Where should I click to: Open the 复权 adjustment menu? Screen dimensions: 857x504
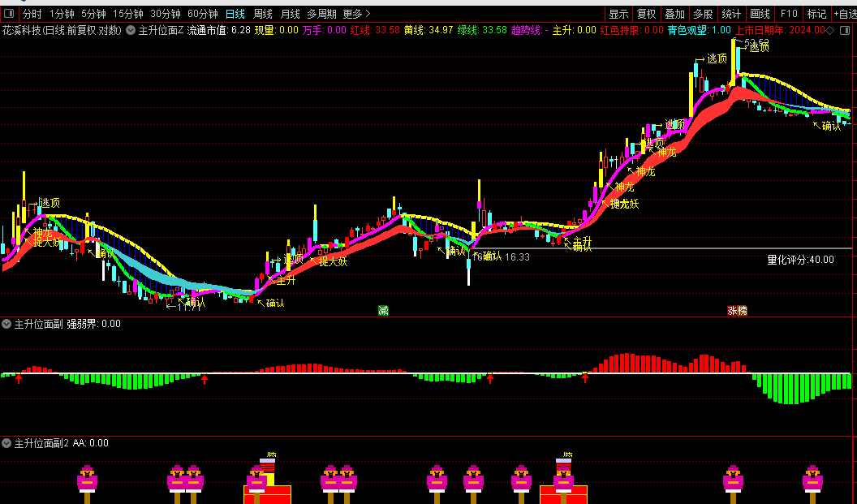click(x=647, y=14)
